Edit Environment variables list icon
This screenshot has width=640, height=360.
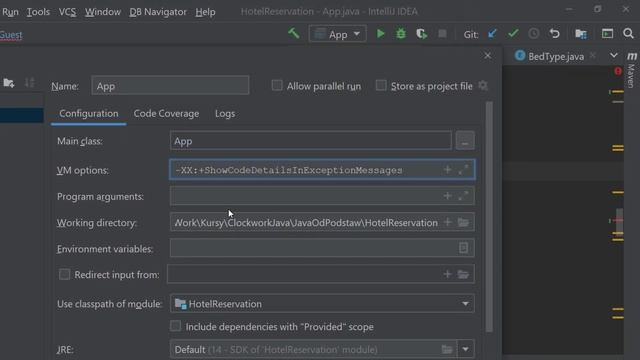coord(463,248)
